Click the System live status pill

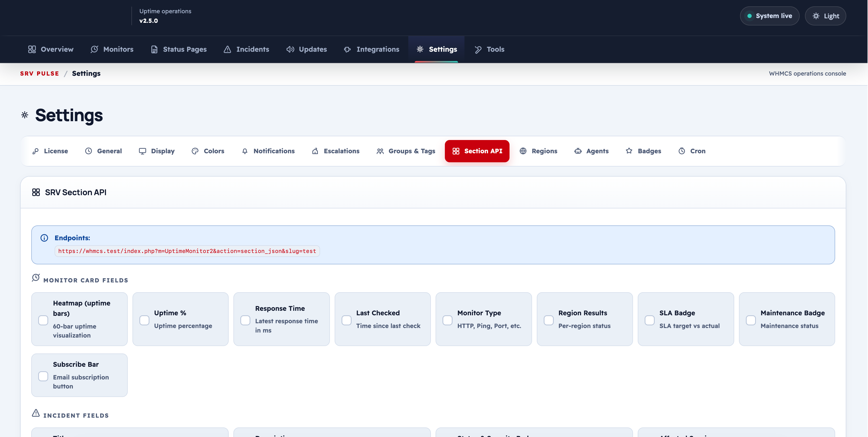[770, 16]
